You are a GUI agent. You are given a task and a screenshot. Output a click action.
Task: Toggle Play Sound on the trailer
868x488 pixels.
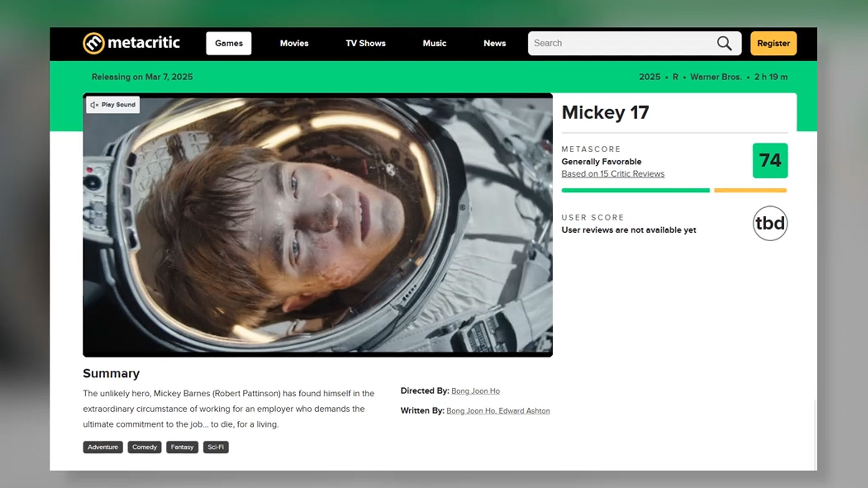tap(113, 105)
